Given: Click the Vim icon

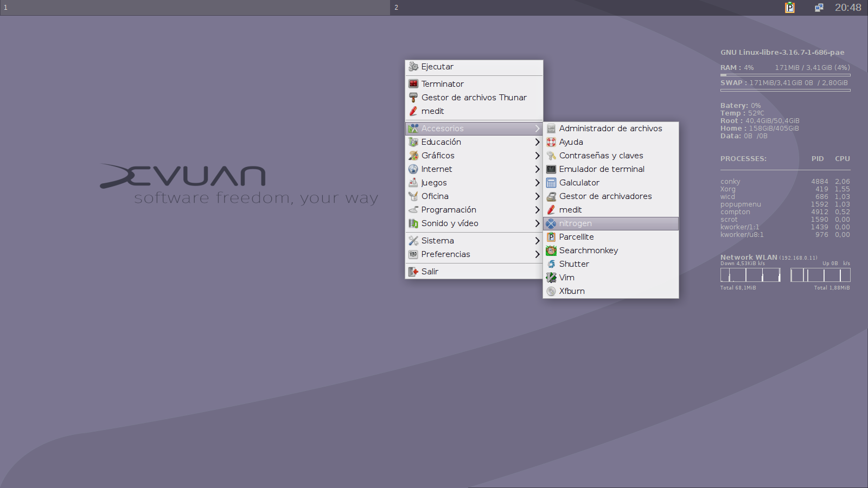Looking at the screenshot, I should tap(551, 278).
